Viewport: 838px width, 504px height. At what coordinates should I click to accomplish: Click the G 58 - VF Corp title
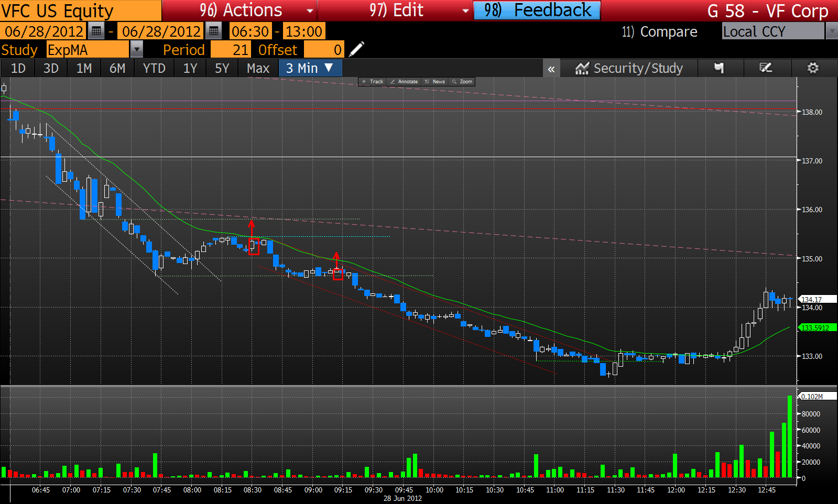coord(767,11)
